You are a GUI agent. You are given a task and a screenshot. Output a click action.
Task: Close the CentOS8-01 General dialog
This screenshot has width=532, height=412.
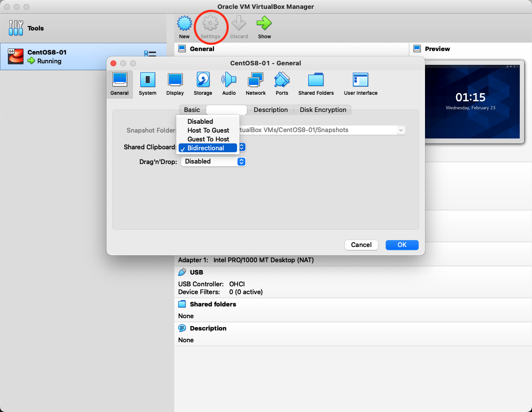click(x=113, y=63)
